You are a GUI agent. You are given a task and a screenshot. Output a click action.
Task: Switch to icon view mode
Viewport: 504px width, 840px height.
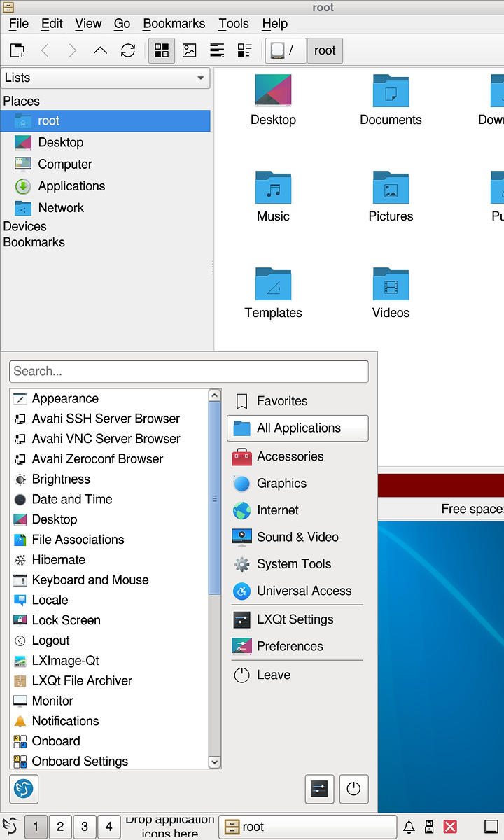coord(162,50)
